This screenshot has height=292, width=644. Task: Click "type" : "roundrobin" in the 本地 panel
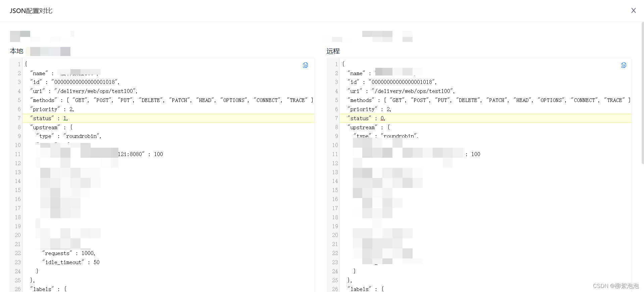69,136
